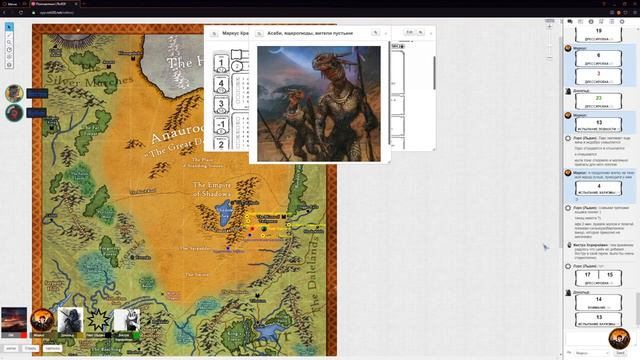Click the browser reload button
The image size is (640, 360).
[x=21, y=13]
